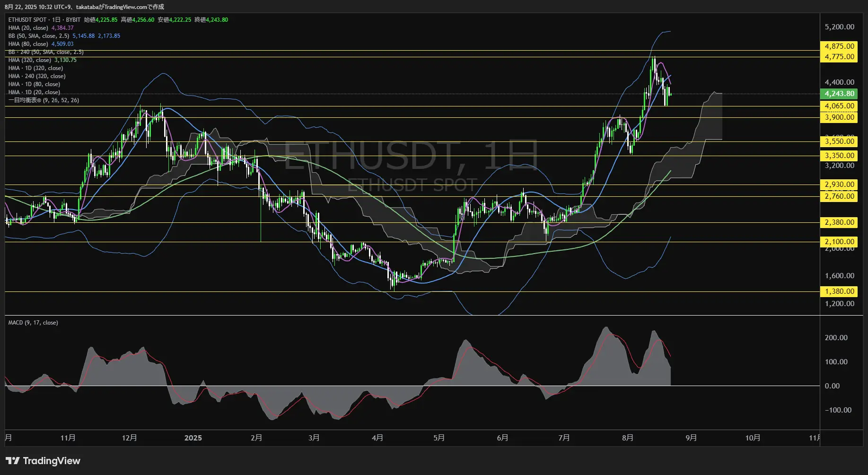Click the 2月 label on time axis
This screenshot has width=868, height=475.
(x=256, y=438)
